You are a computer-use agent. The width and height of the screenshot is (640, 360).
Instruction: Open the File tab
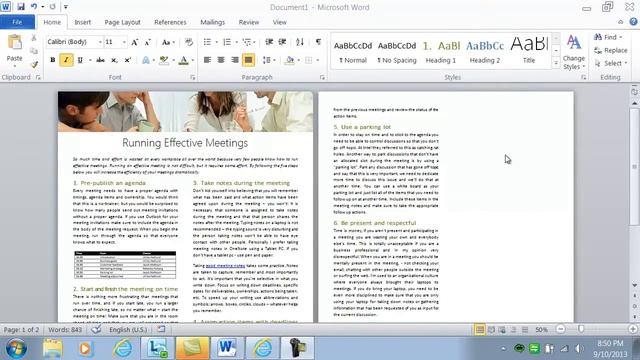[18, 22]
